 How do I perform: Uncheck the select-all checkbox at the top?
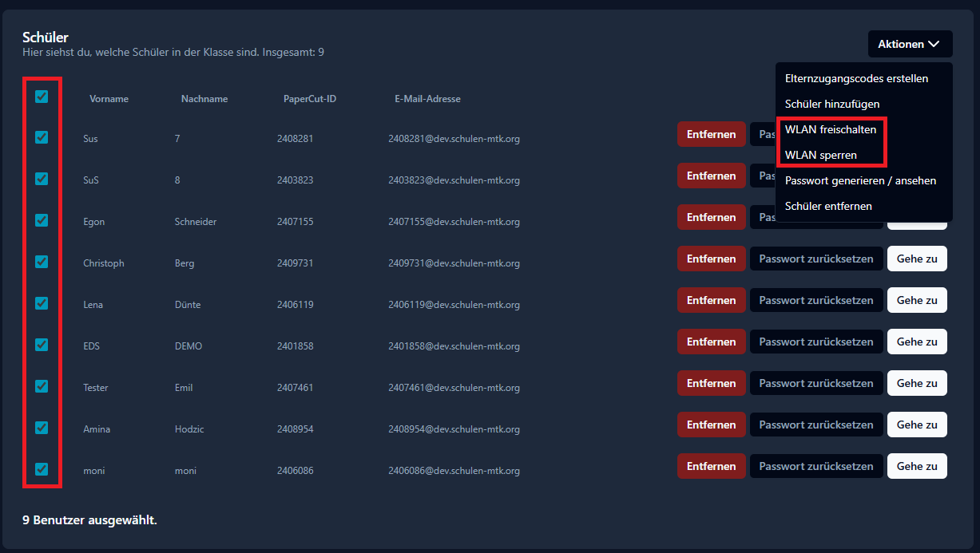41,96
